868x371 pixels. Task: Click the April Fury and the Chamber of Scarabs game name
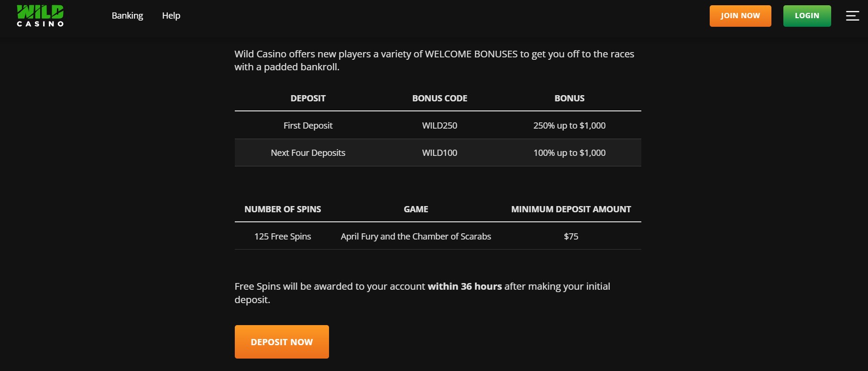416,237
